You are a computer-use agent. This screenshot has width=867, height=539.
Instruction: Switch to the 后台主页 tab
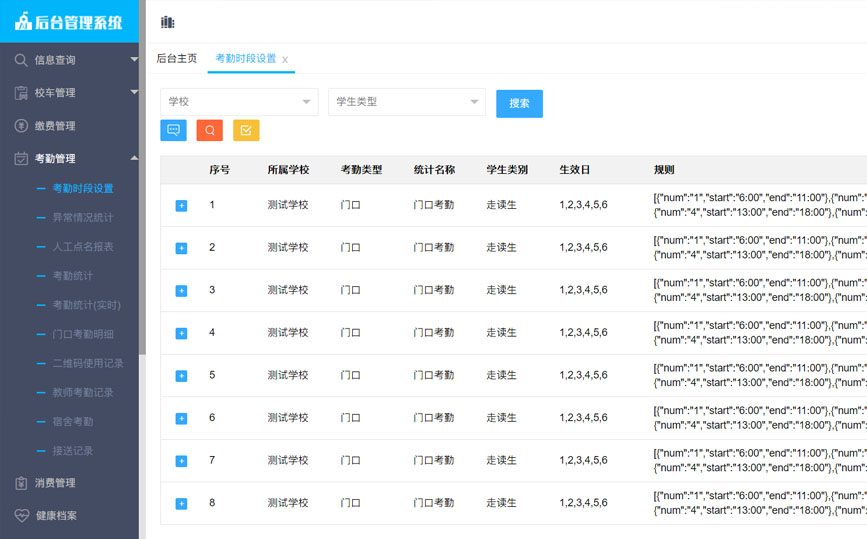click(177, 59)
